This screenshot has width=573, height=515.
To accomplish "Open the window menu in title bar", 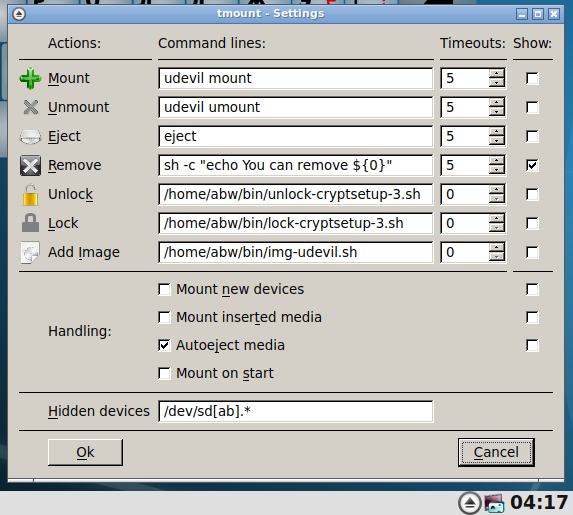I will pyautogui.click(x=19, y=14).
